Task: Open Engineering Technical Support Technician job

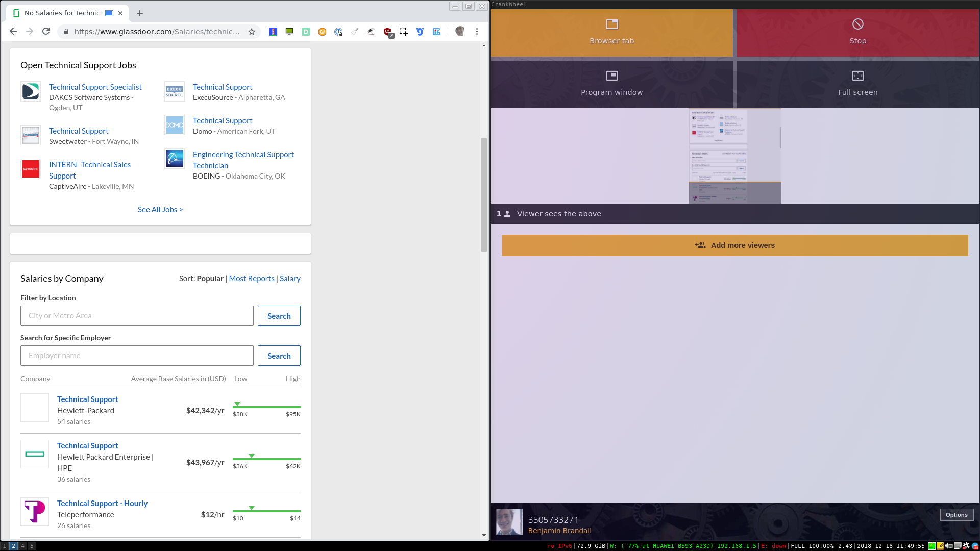Action: tap(243, 160)
